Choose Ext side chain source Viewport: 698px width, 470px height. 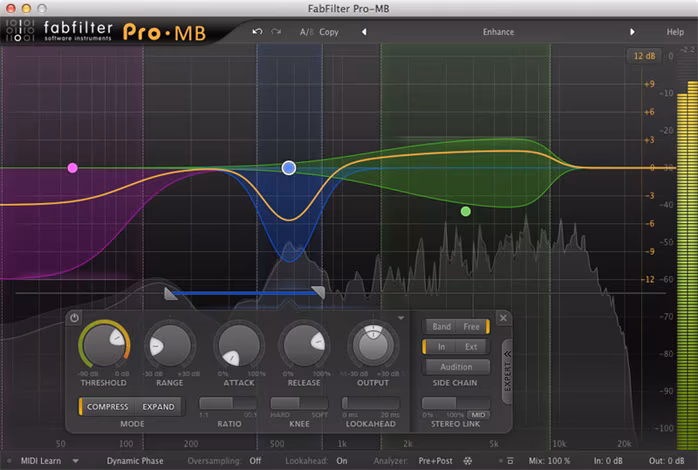472,347
